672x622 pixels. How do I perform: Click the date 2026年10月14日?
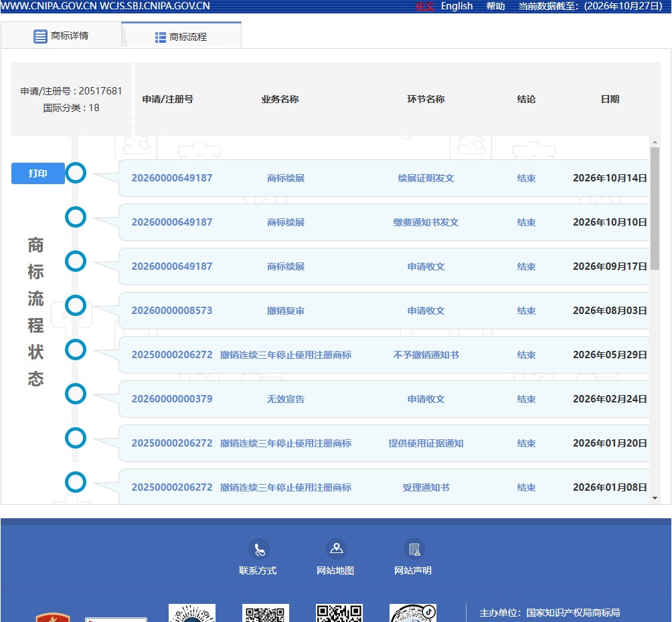[x=610, y=178]
